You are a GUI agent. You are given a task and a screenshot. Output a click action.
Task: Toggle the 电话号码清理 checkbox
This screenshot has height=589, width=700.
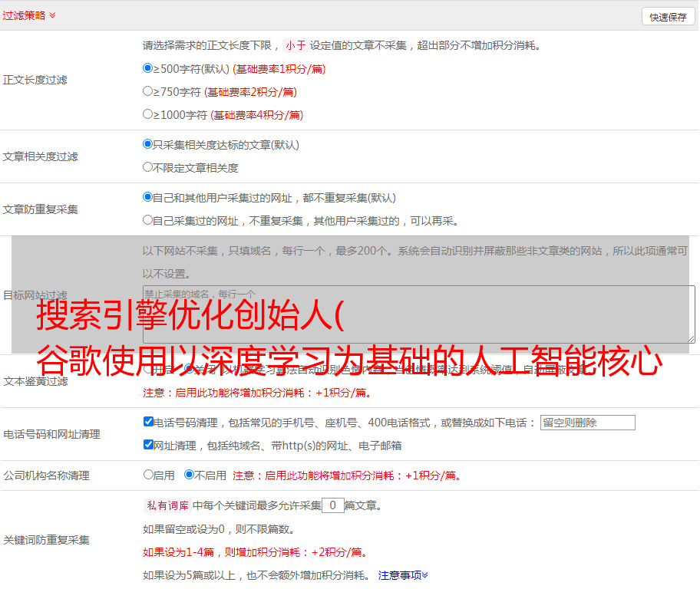[x=149, y=422]
